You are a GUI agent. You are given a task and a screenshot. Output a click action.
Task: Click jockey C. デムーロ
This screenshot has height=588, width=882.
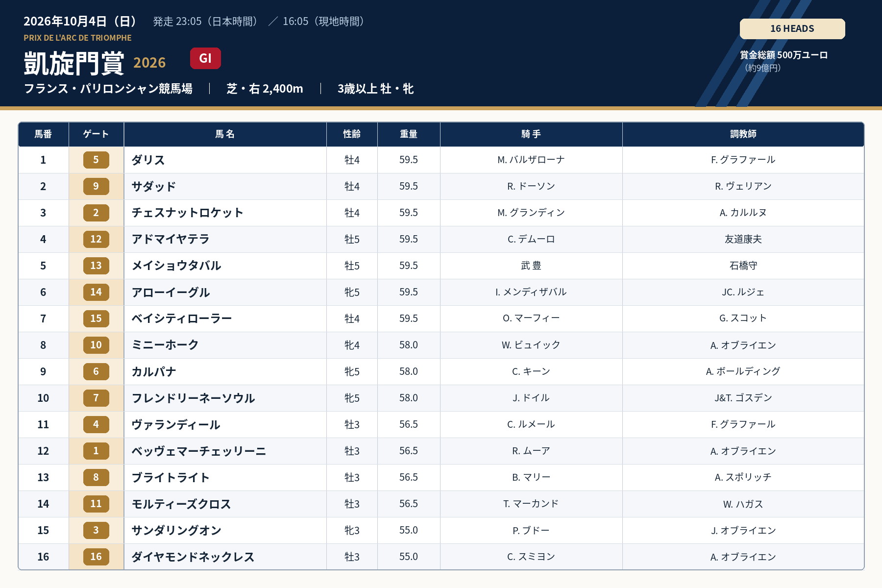click(531, 239)
